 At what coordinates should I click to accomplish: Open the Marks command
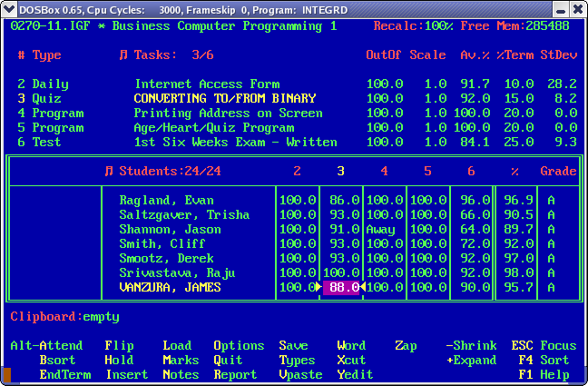[x=181, y=360]
